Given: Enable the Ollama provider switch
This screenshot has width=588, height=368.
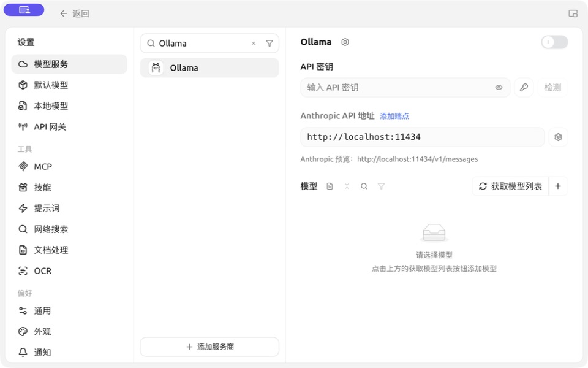Looking at the screenshot, I should [x=554, y=42].
